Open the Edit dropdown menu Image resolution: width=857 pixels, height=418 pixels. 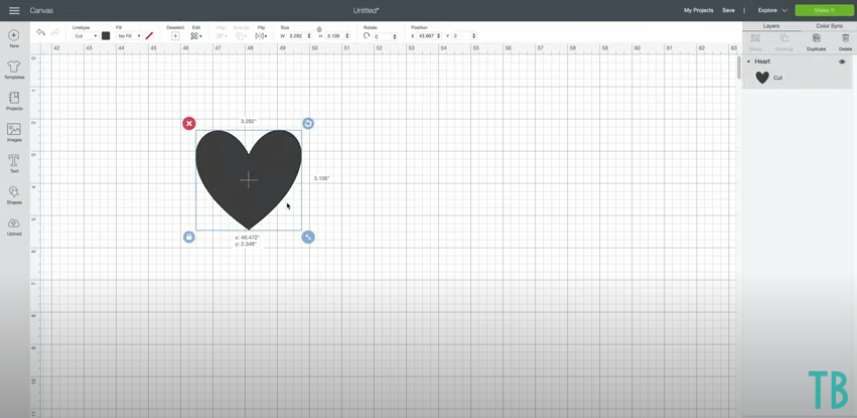tap(196, 36)
